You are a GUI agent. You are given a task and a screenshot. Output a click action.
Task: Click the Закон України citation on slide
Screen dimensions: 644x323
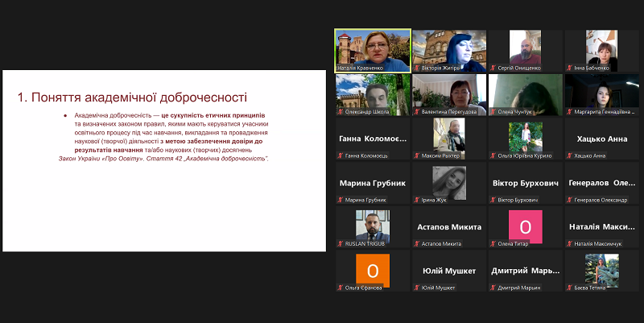pyautogui.click(x=164, y=159)
